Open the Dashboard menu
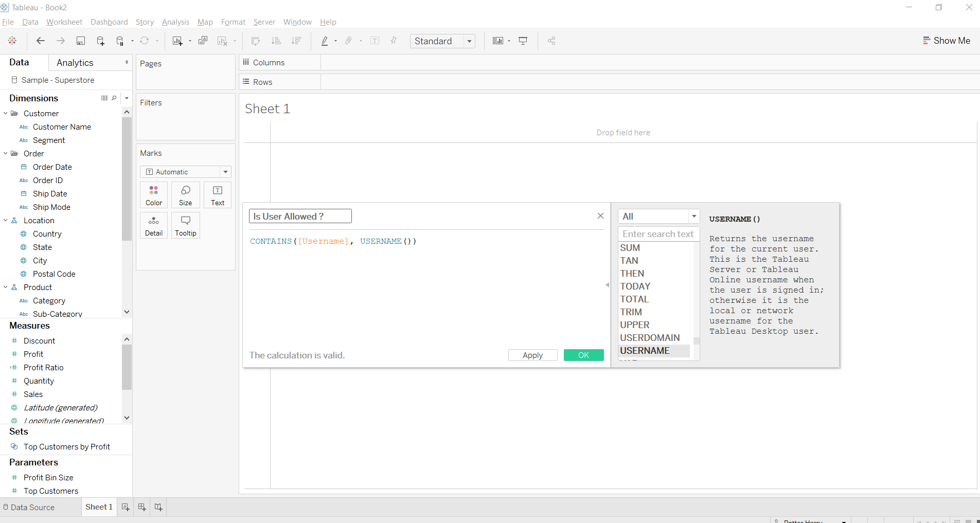 (x=109, y=22)
